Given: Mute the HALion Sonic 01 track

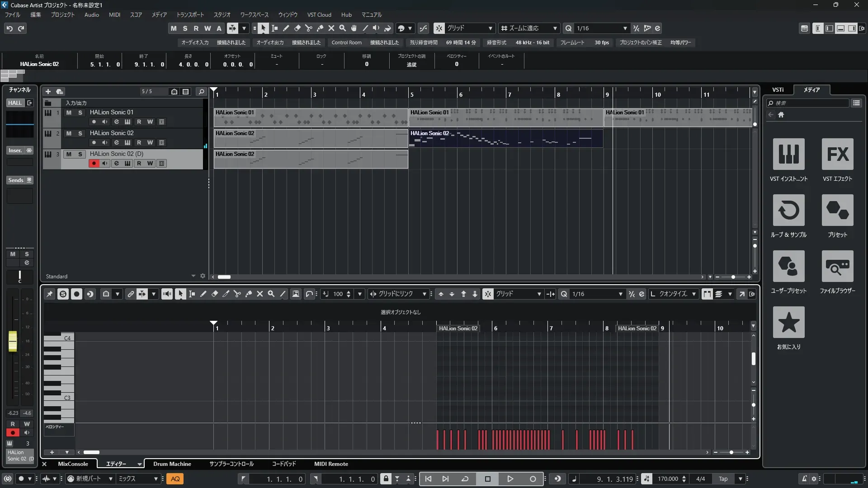Looking at the screenshot, I should pos(69,113).
